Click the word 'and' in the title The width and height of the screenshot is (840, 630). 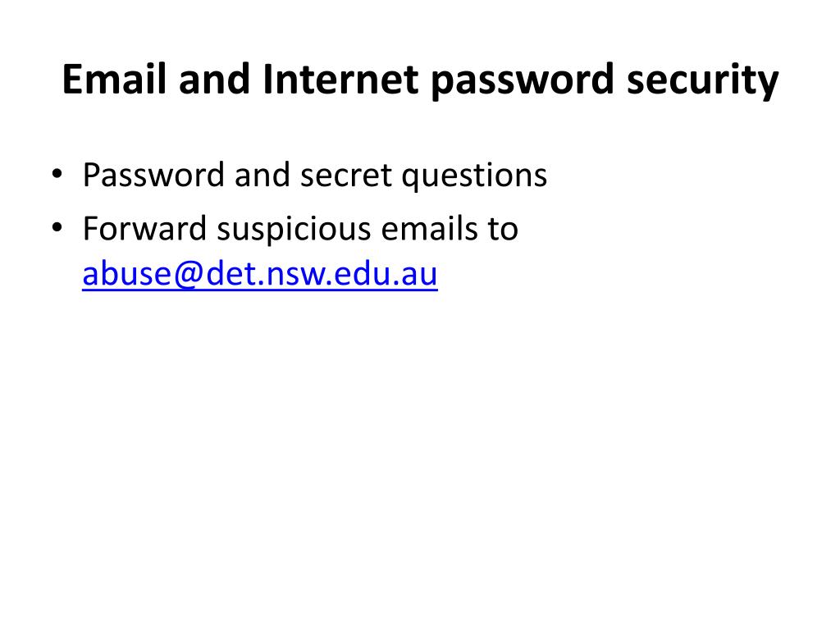(214, 79)
